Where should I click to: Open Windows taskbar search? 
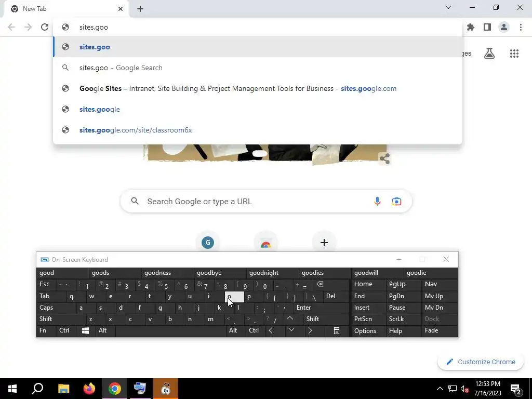[37, 389]
